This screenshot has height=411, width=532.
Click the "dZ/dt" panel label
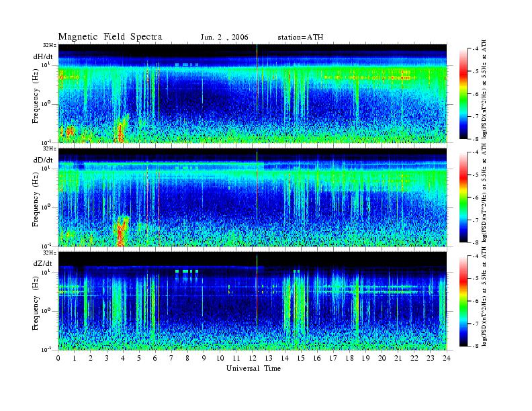(43, 263)
